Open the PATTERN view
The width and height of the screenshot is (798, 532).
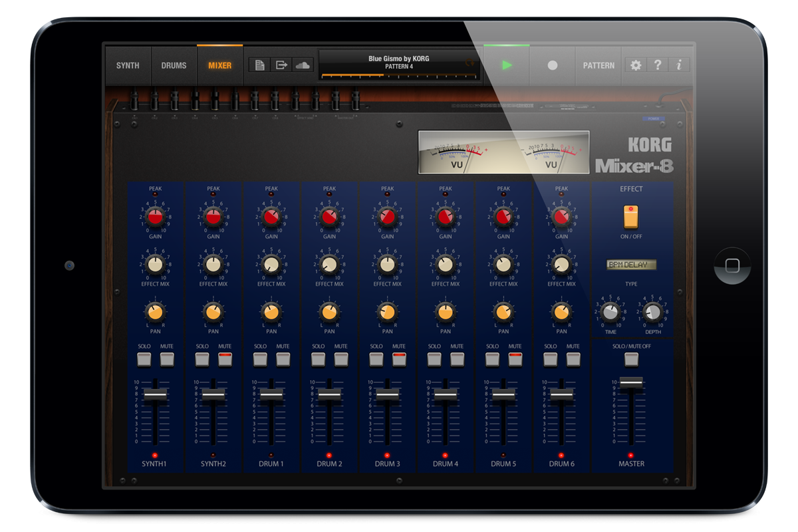(598, 65)
